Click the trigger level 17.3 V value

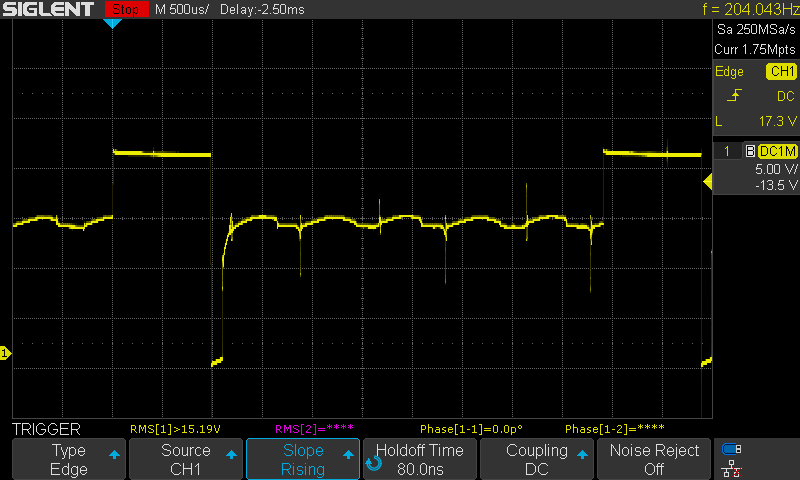(x=778, y=121)
